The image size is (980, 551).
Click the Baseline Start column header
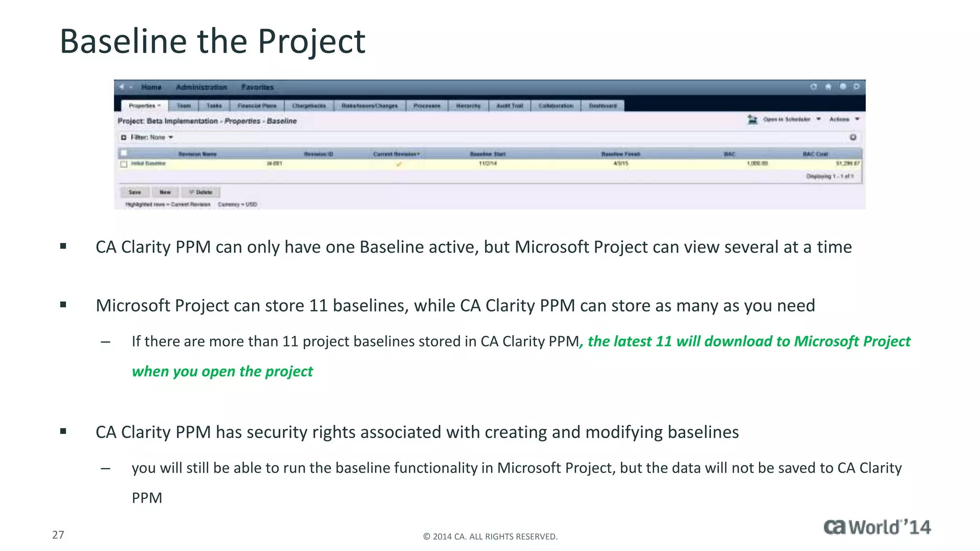(x=488, y=154)
